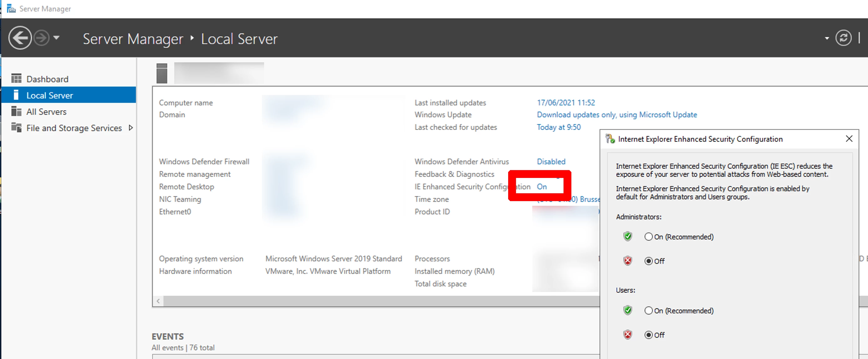Click File and Storage Services icon
This screenshot has width=868, height=359.
pyautogui.click(x=16, y=127)
